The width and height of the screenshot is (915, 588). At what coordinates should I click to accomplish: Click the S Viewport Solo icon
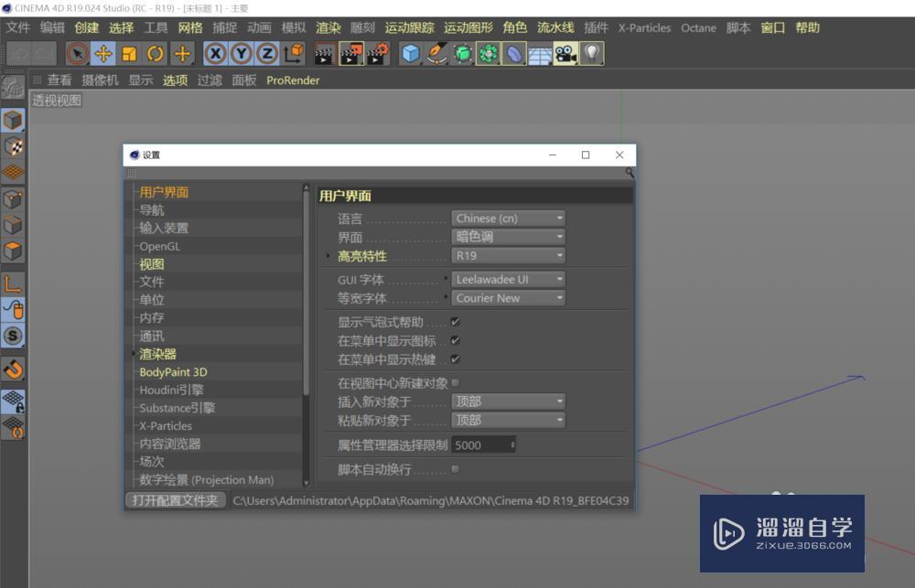pyautogui.click(x=13, y=336)
